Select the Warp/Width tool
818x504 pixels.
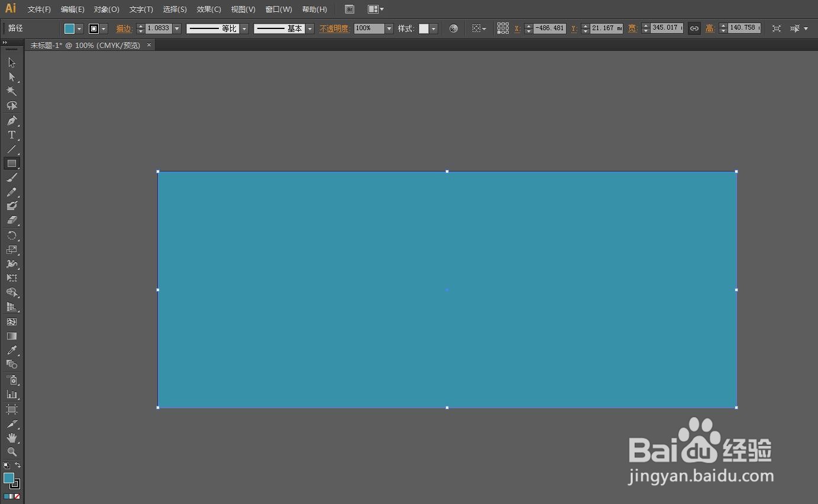(11, 264)
